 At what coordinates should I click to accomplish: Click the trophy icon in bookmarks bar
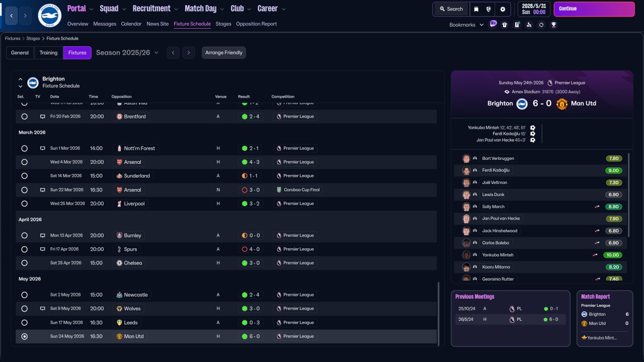pos(553,25)
